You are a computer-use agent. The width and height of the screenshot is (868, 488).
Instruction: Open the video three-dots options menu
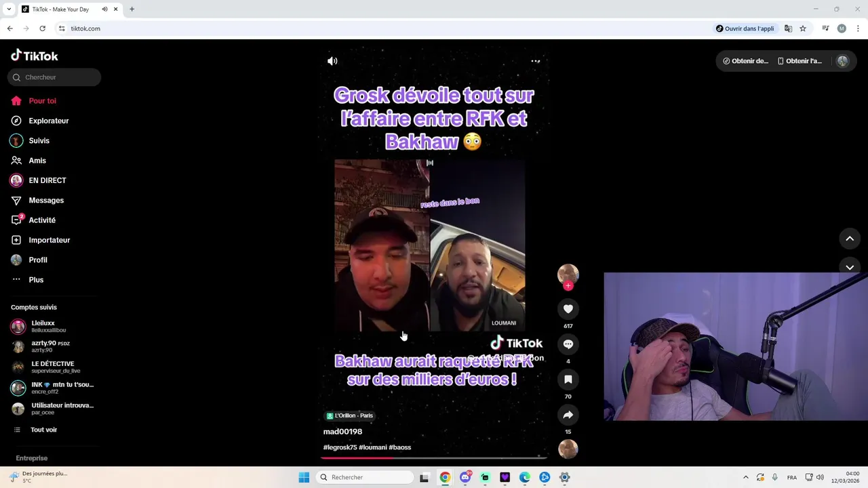tap(535, 61)
